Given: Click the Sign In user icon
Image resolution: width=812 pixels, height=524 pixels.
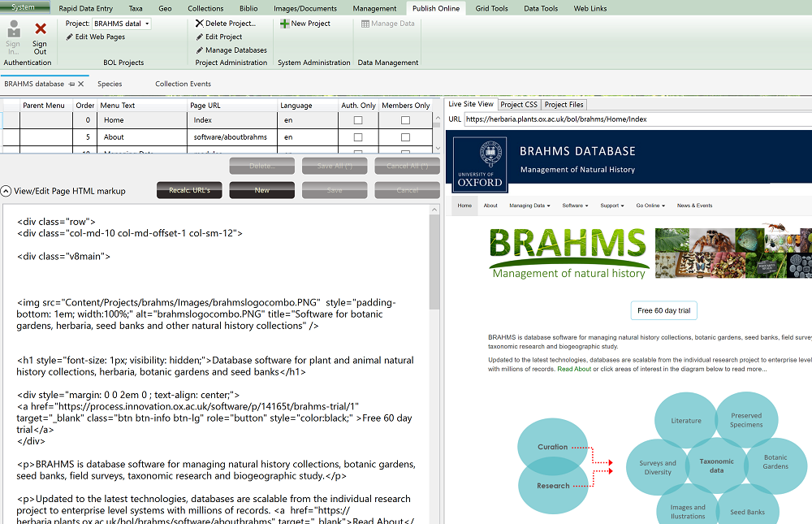Looking at the screenshot, I should pyautogui.click(x=14, y=28).
